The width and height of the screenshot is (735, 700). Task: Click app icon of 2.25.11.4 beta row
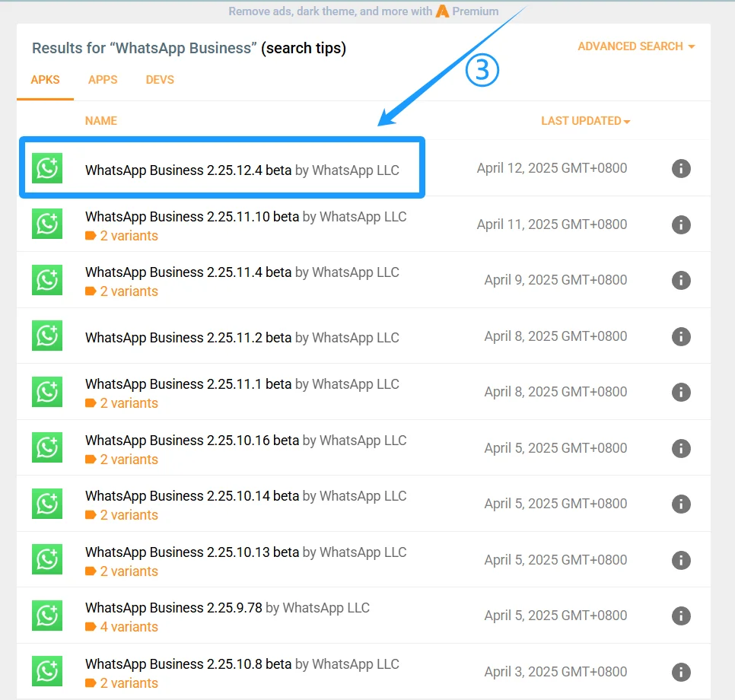click(x=47, y=280)
